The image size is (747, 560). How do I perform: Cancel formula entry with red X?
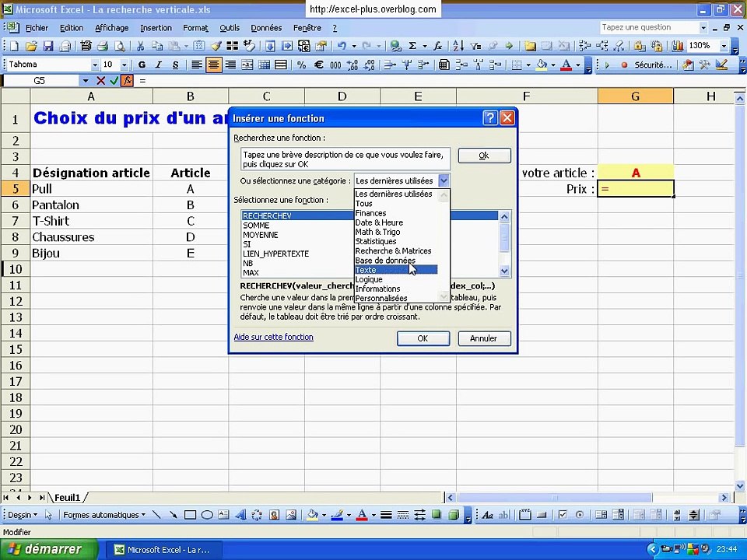100,81
